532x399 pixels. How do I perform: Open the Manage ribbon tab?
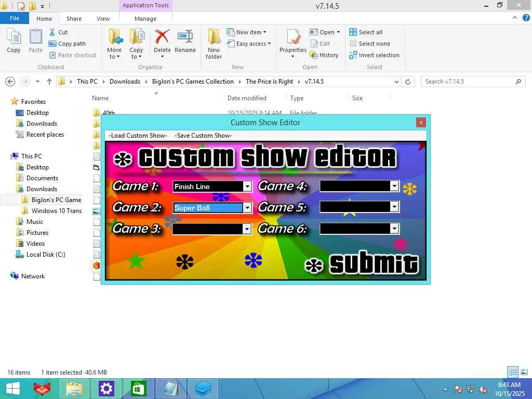pyautogui.click(x=145, y=19)
